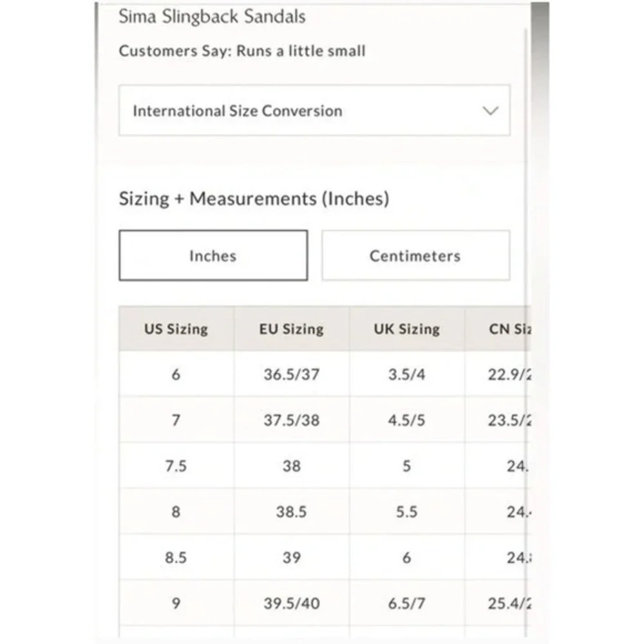Click EU size 39.5/40 cell

click(292, 603)
